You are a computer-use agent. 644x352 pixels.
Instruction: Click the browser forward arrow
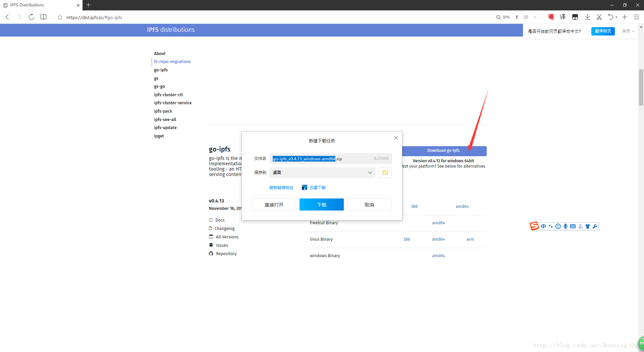tap(19, 17)
